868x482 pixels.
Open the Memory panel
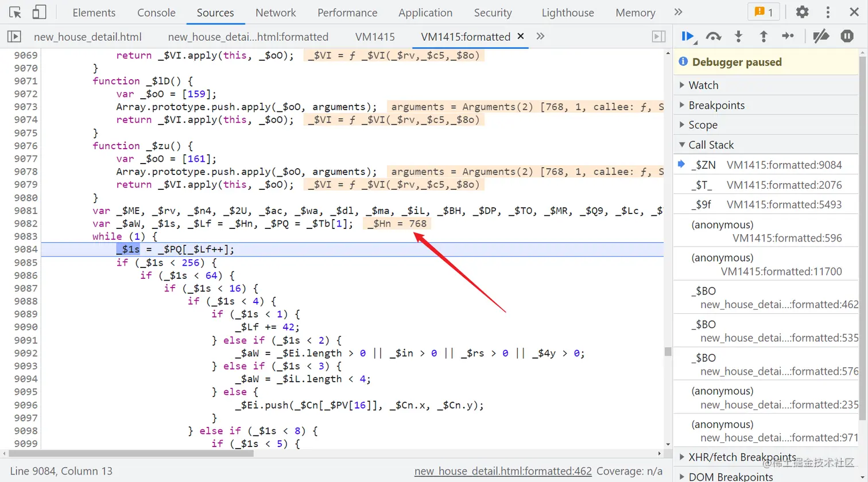[635, 13]
